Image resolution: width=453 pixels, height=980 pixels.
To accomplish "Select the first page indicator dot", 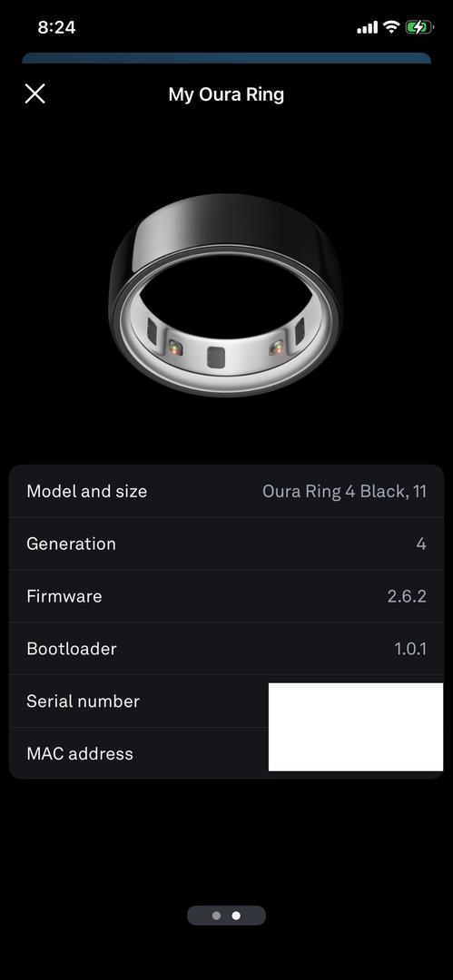I will (216, 916).
